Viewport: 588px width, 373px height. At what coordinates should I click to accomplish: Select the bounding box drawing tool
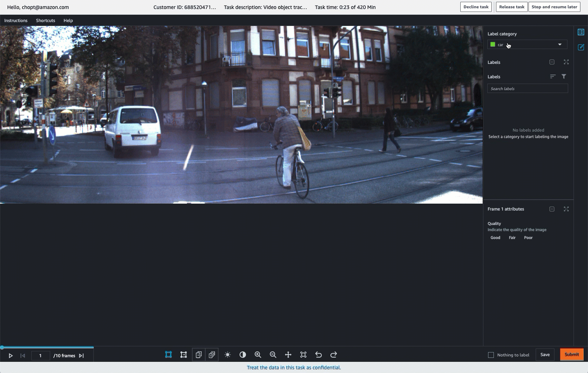tap(168, 355)
